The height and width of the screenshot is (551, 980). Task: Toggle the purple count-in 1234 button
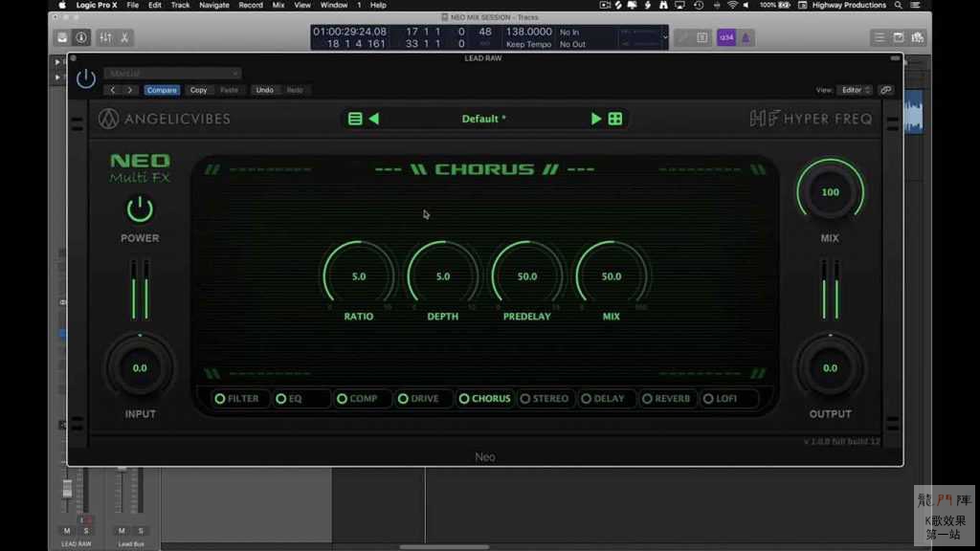(726, 37)
